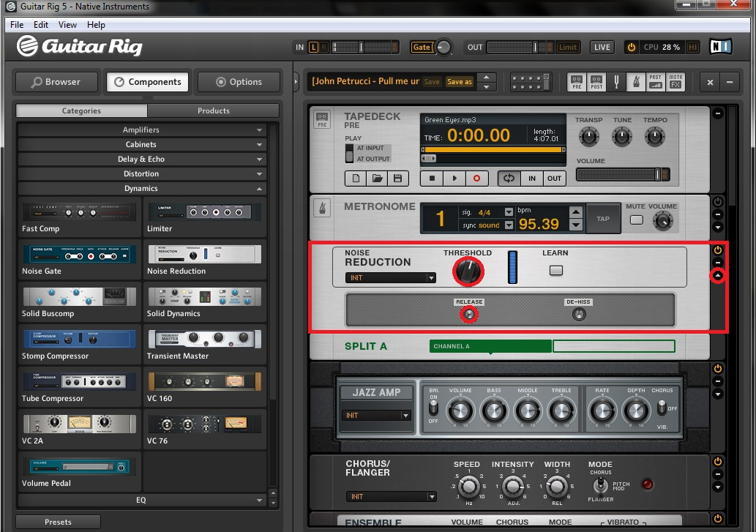Toggle Mute on the Metronome
The width and height of the screenshot is (756, 532).
tap(637, 220)
